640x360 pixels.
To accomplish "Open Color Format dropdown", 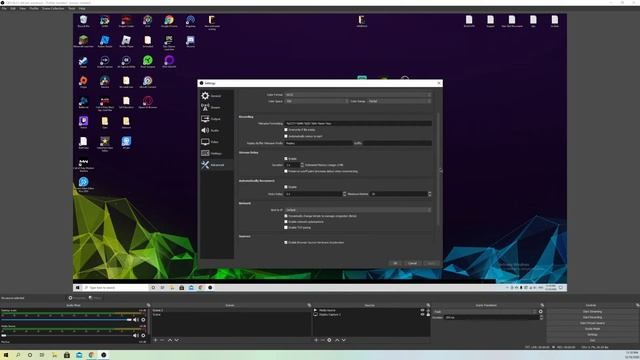I will pos(358,95).
